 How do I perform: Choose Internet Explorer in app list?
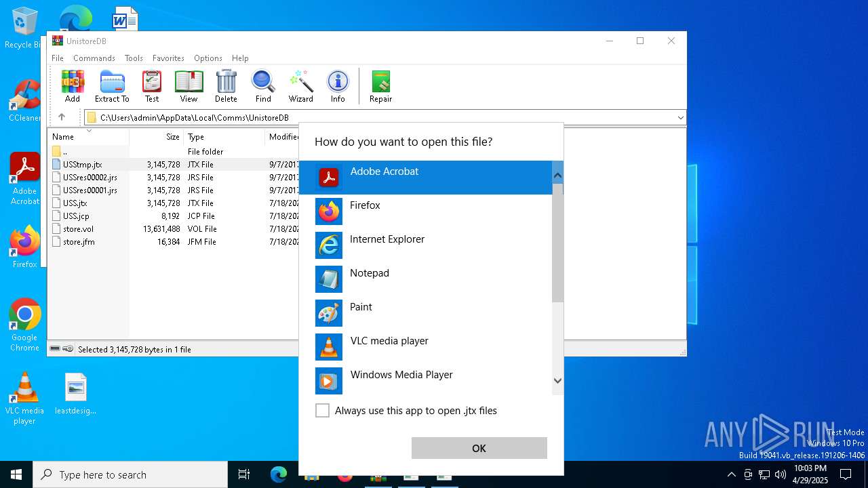(425, 245)
